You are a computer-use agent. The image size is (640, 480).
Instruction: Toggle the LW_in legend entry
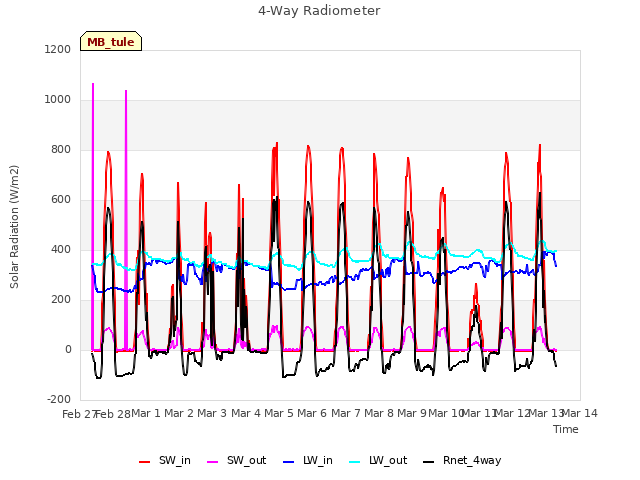pyautogui.click(x=308, y=460)
